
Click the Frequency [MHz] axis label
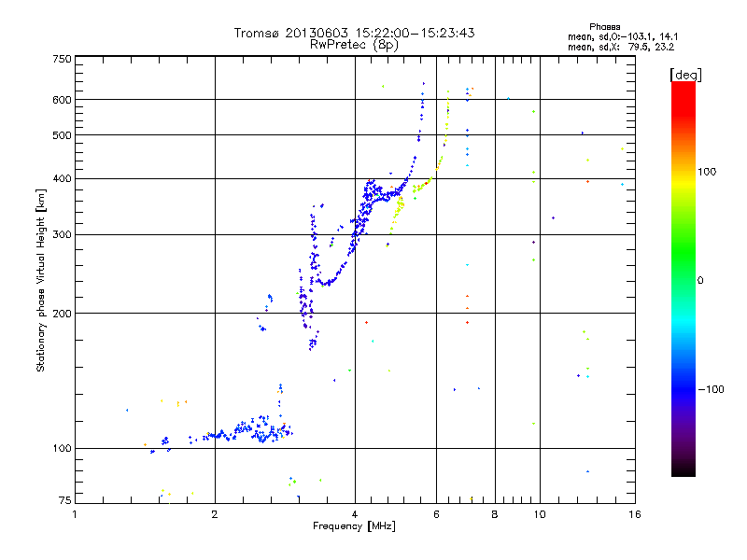(354, 526)
